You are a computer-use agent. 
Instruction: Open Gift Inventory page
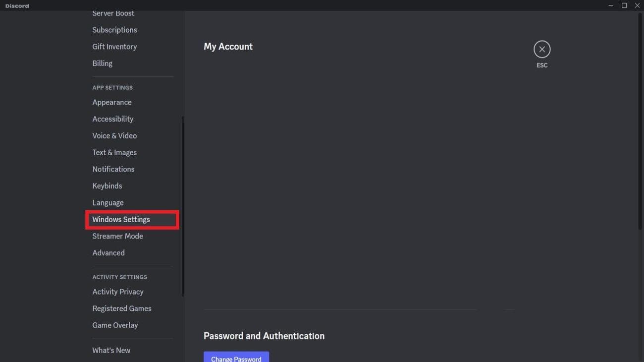(x=114, y=47)
